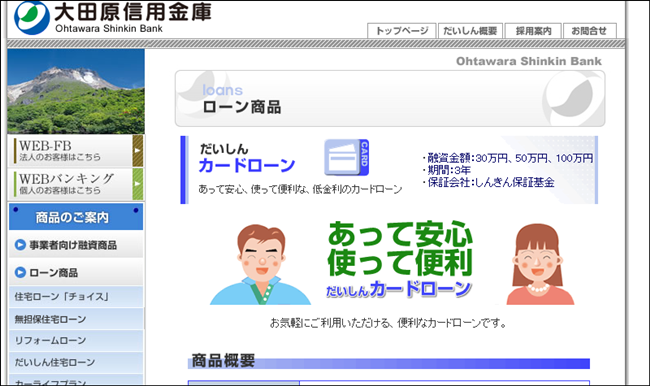Select 無担保住宅ローン link
Screen dimensions: 650x386
point(76,319)
